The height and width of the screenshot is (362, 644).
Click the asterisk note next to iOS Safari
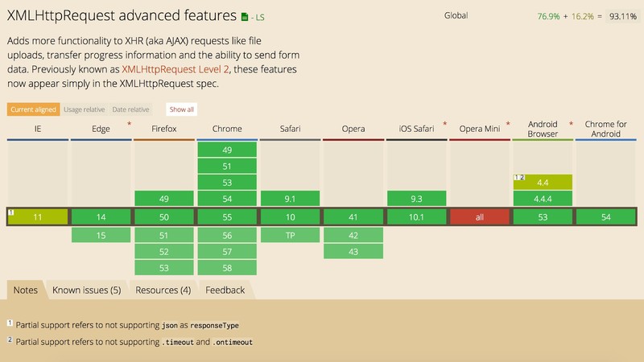(x=445, y=124)
